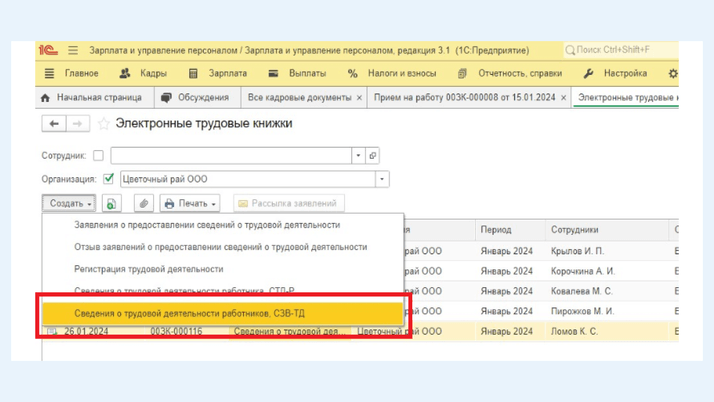Switch to Начальная страница tab
Screen dimensions: 714x402
[95, 97]
